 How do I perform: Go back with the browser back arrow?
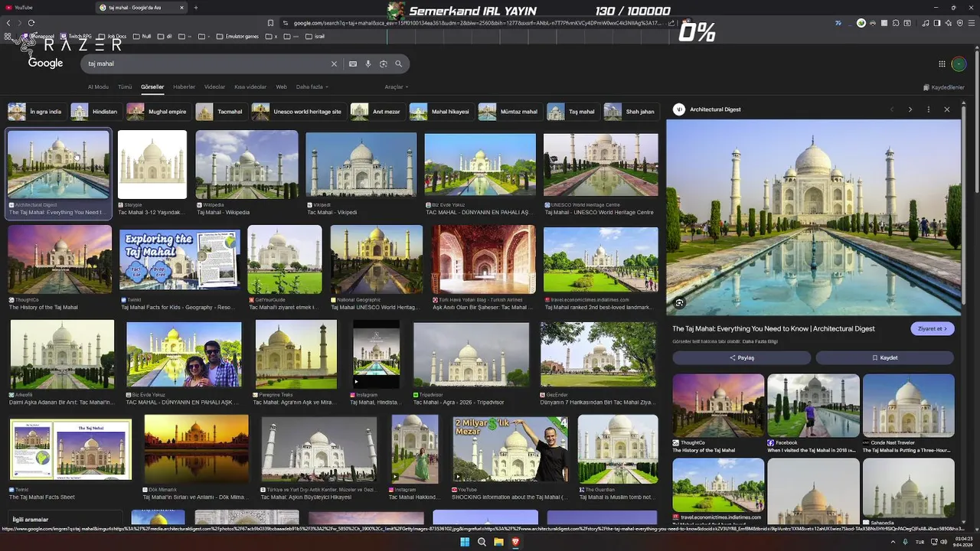8,23
